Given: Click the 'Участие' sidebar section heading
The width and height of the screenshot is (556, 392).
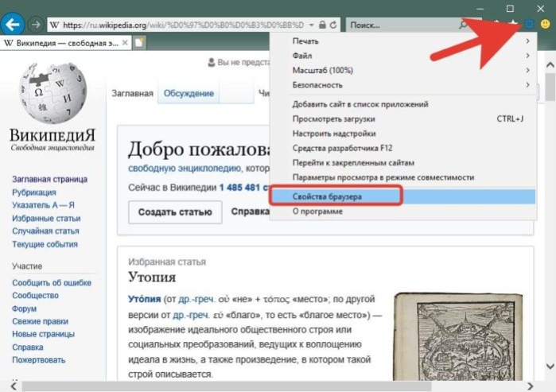Looking at the screenshot, I should (27, 266).
